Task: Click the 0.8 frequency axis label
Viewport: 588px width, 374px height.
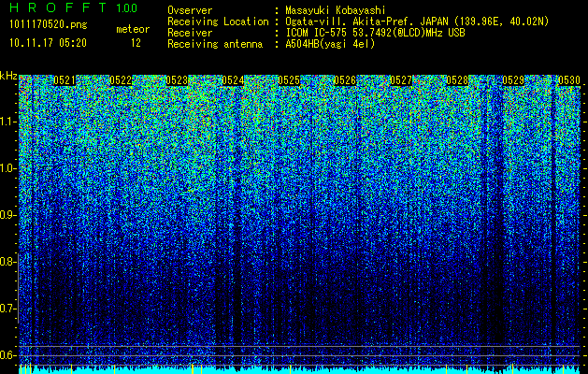Action: (7, 262)
